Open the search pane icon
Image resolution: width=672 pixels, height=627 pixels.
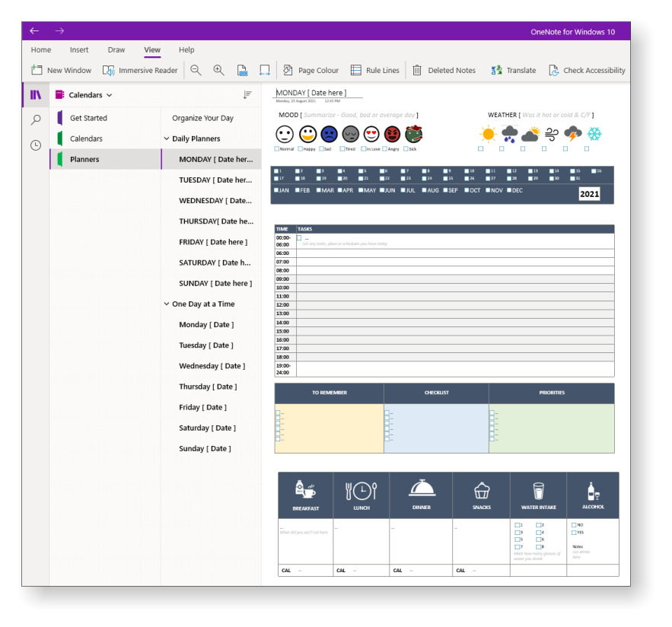(x=36, y=120)
